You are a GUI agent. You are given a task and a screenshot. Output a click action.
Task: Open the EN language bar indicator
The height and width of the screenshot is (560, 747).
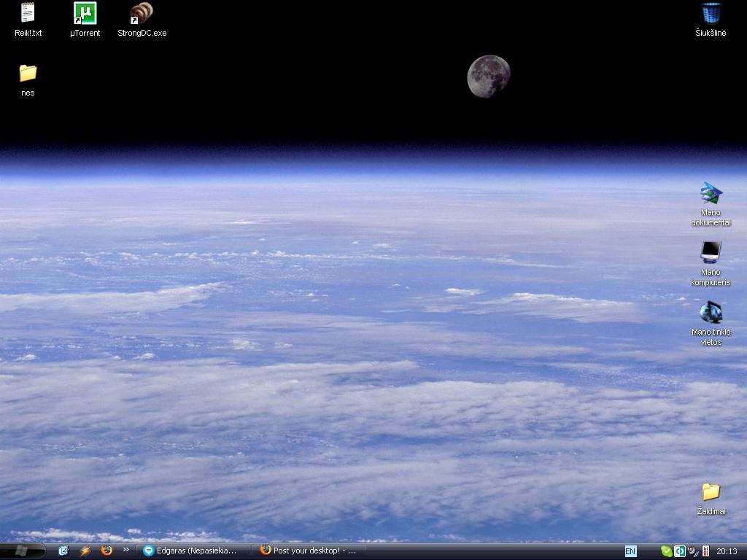[630, 551]
